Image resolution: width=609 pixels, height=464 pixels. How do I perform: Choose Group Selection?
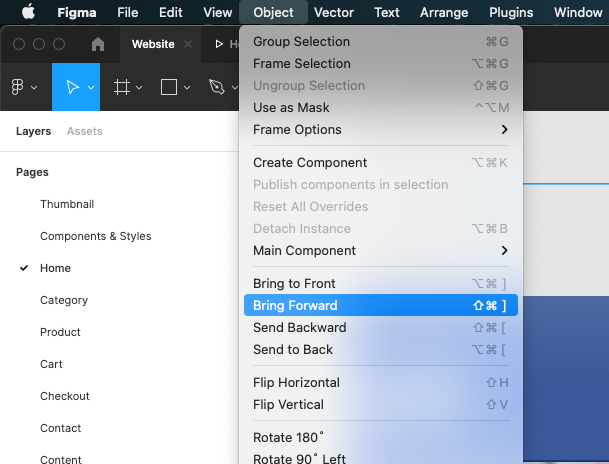tap(381, 42)
